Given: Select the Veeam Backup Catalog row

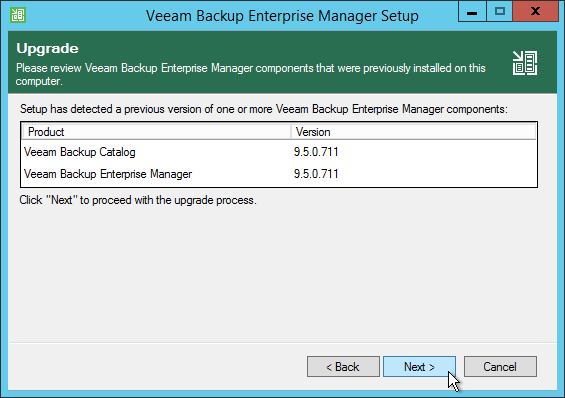Looking at the screenshot, I should pyautogui.click(x=279, y=152).
